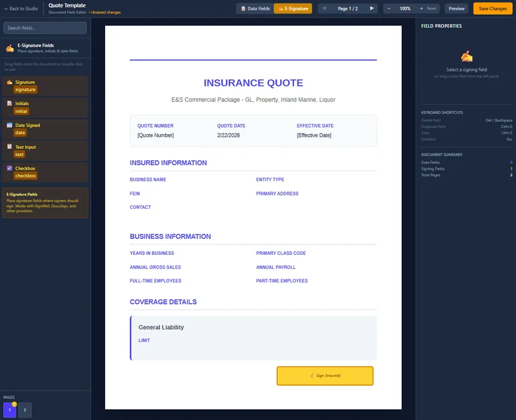The image size is (516, 420).
Task: Select the Sign (Insured) signature field
Action: (x=325, y=375)
